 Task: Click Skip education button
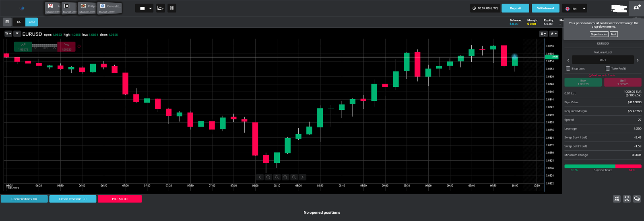[599, 34]
